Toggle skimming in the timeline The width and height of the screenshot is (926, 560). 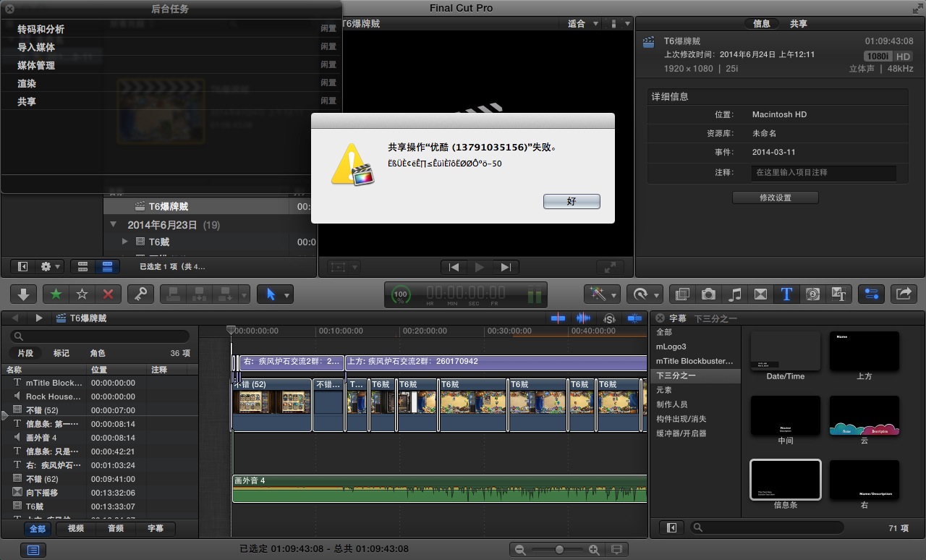(558, 318)
